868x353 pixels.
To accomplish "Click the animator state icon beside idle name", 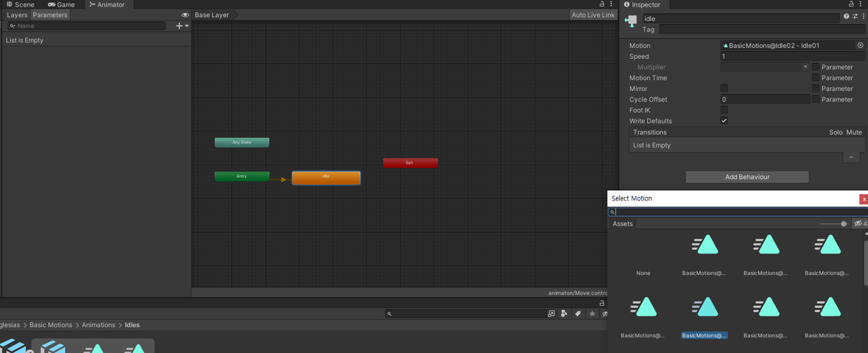I will [x=631, y=21].
